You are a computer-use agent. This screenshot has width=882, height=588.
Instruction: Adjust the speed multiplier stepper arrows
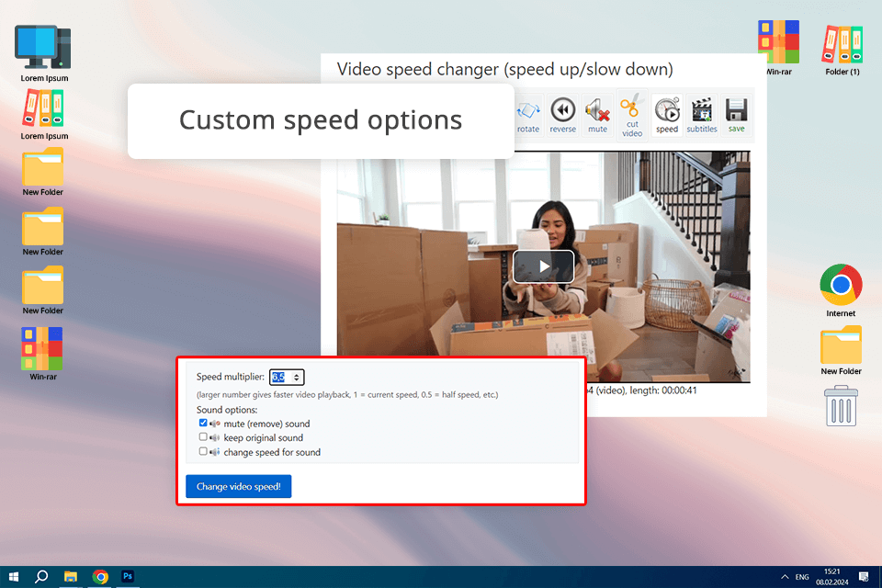click(x=297, y=377)
